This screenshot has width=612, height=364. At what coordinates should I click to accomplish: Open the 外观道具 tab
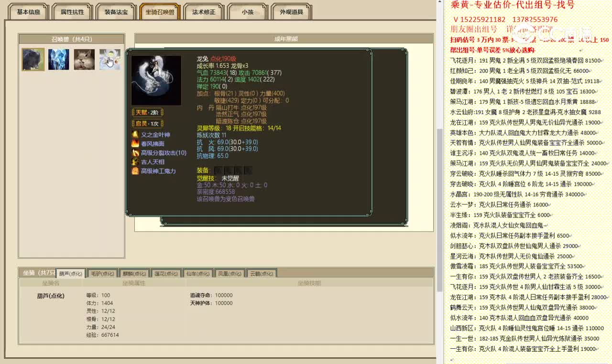(x=292, y=12)
